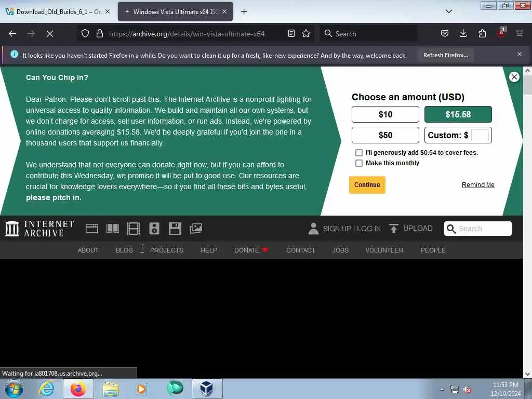This screenshot has height=399, width=532.
Task: Open Firefox Downloads panel
Action: click(463, 34)
